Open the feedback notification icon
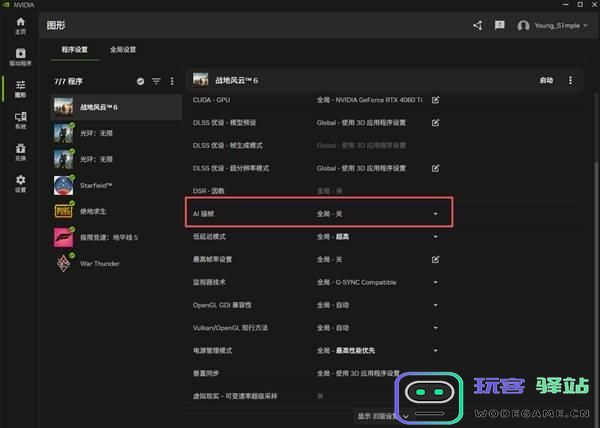 point(499,25)
